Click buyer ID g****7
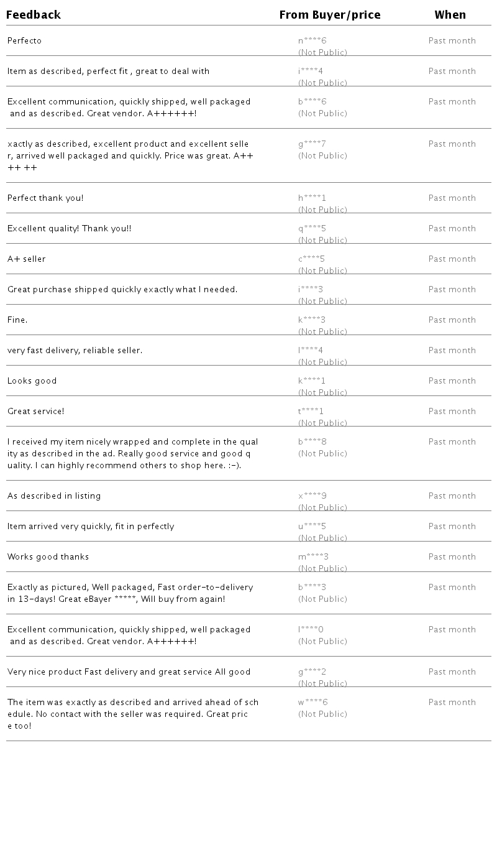This screenshot has width=497, height=868. 312,144
